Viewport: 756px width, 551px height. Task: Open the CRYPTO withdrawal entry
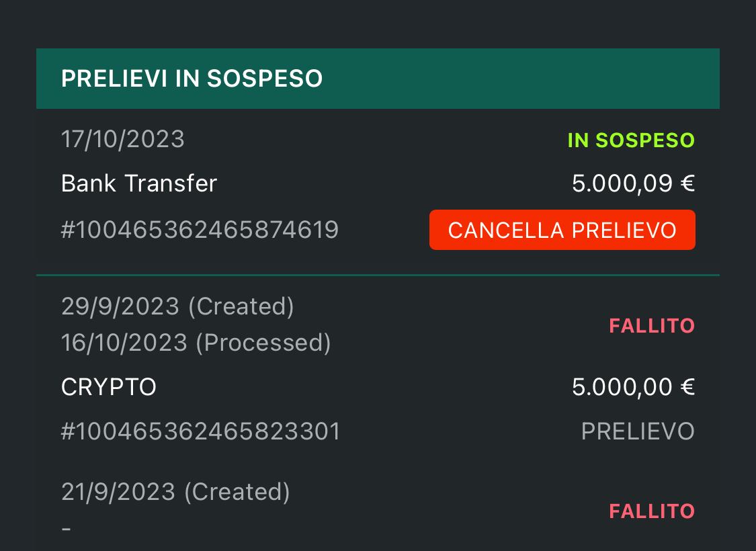click(109, 387)
